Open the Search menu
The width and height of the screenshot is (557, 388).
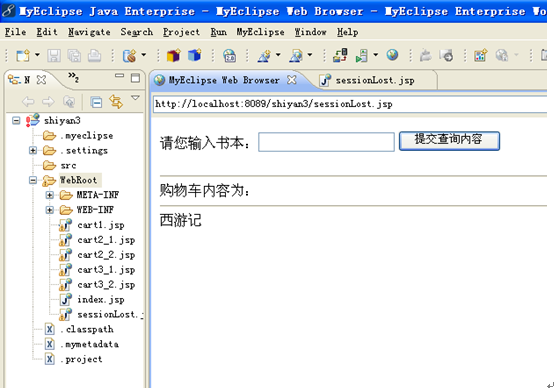pos(137,32)
